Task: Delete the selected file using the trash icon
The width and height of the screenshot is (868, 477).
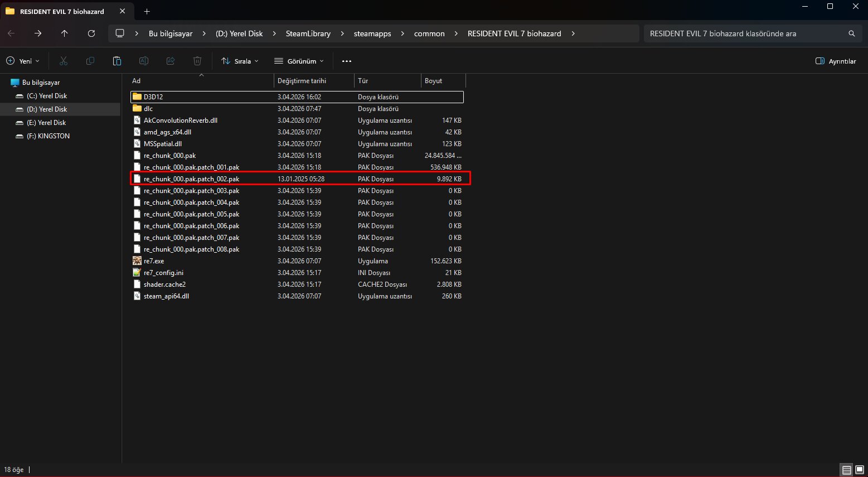Action: click(197, 61)
